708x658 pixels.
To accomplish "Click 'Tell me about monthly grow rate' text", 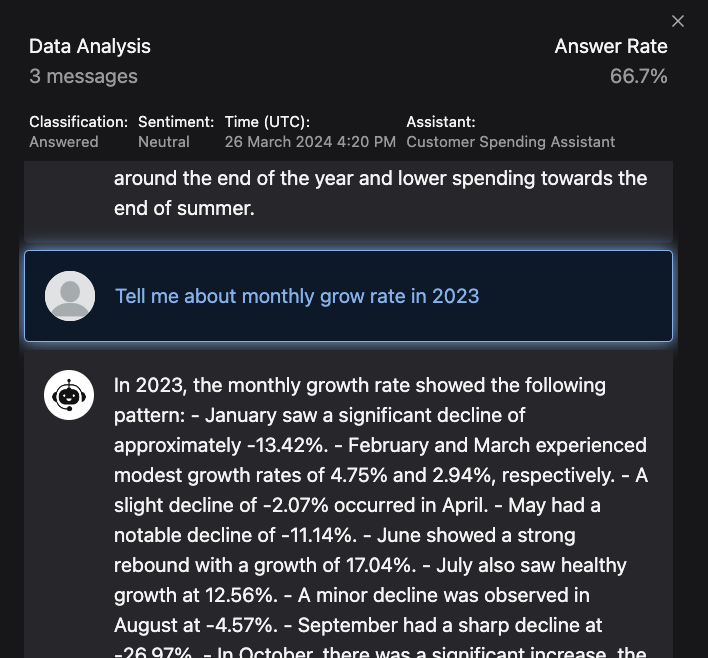I will click(297, 296).
